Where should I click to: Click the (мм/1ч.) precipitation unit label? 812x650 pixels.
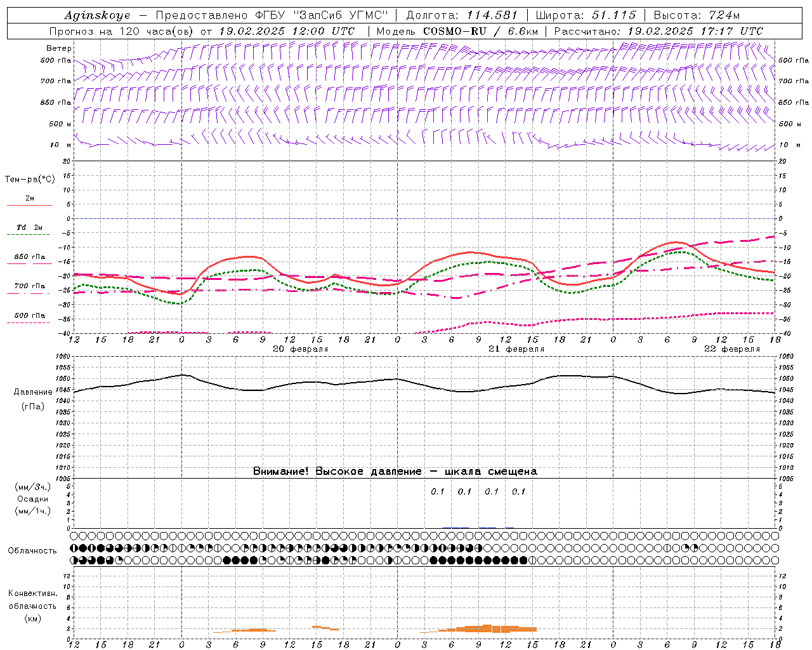point(33,511)
